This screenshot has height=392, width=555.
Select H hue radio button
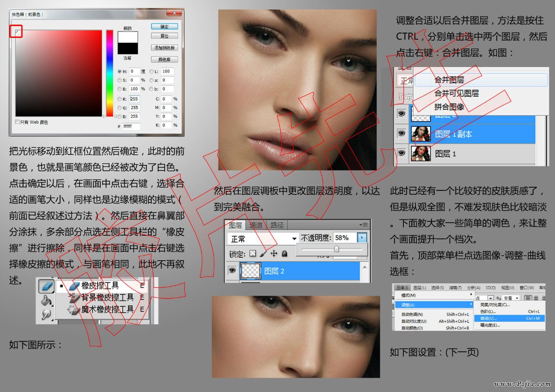120,72
